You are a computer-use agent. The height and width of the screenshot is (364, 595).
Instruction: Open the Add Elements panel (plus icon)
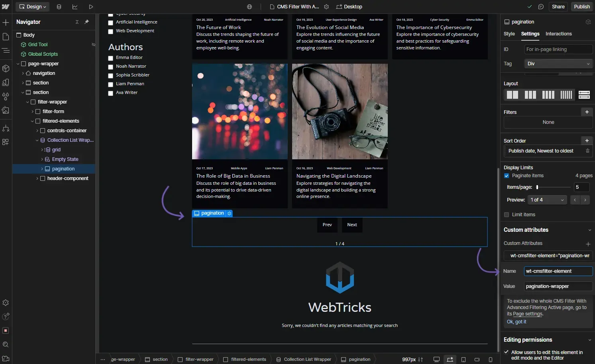pos(6,22)
